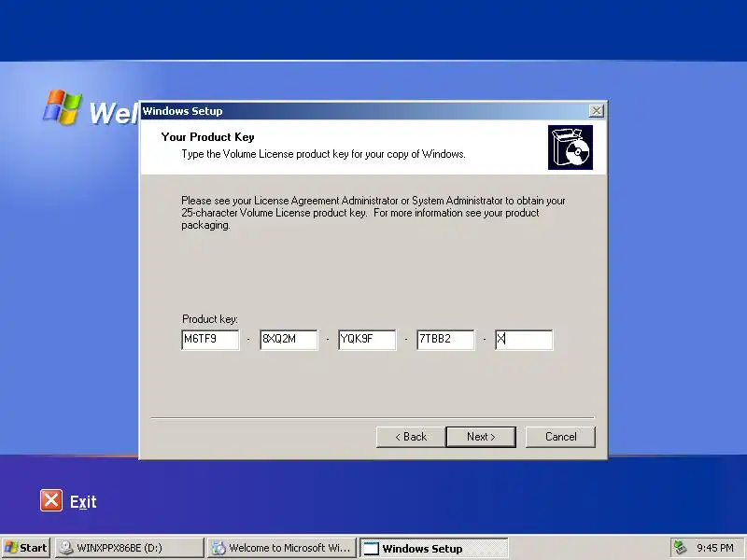Click the Windows flag icon on Start button

click(11, 548)
